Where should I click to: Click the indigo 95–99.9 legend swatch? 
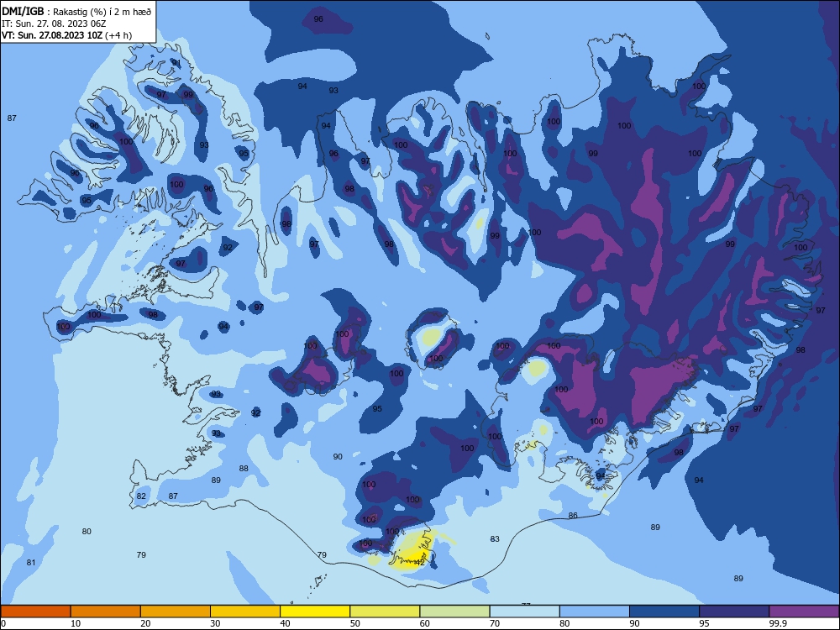(734, 612)
